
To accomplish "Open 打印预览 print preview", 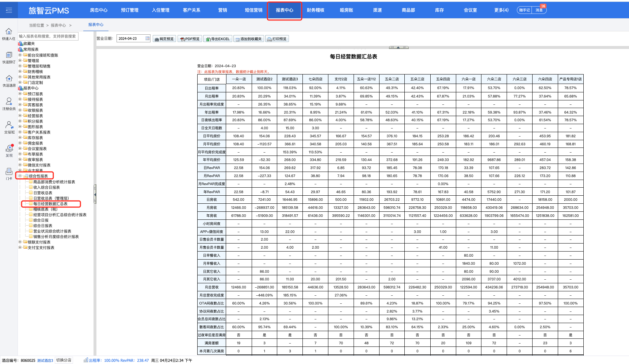I will (277, 39).
